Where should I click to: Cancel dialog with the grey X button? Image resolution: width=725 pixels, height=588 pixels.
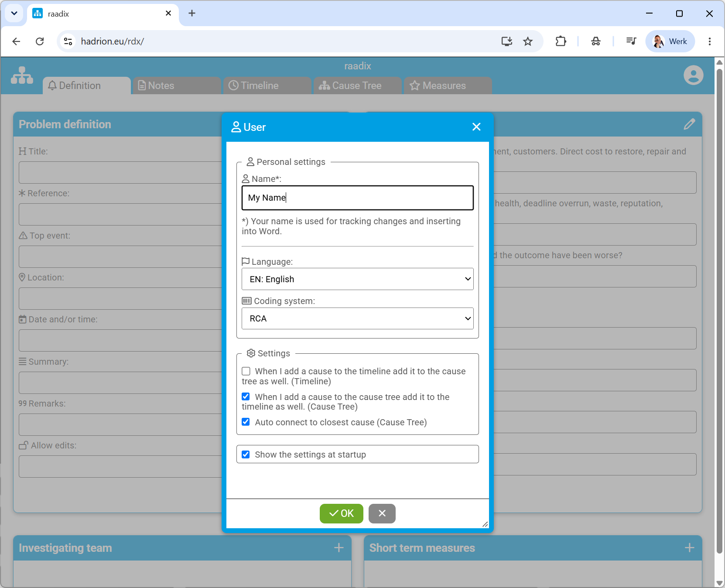pyautogui.click(x=382, y=513)
